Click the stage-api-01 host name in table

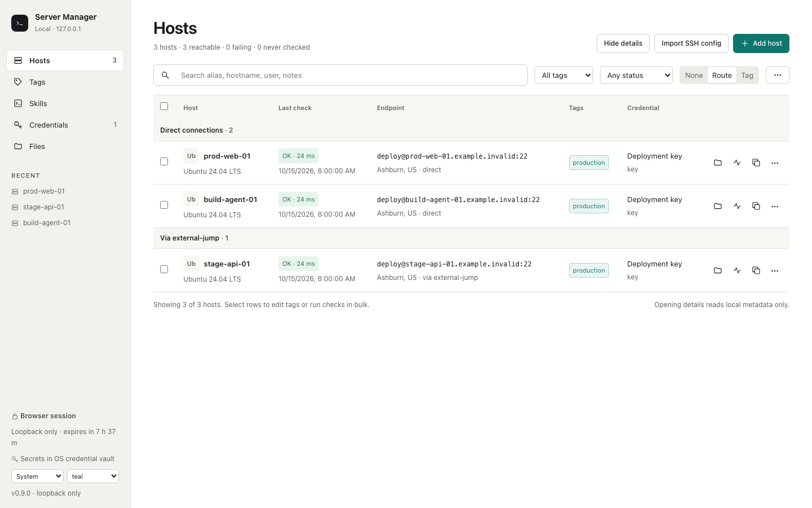point(227,264)
